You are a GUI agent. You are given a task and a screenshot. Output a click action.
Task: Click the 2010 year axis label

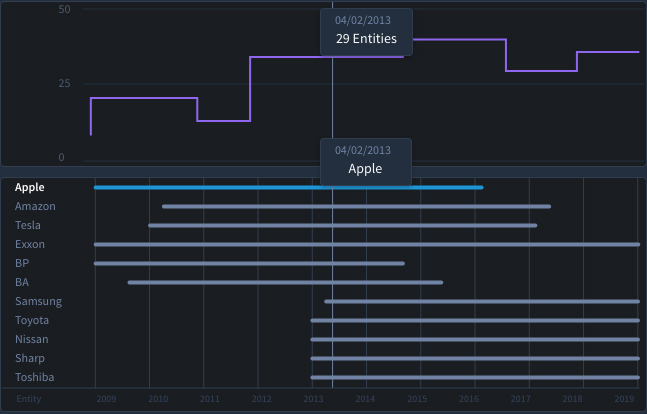tap(158, 399)
